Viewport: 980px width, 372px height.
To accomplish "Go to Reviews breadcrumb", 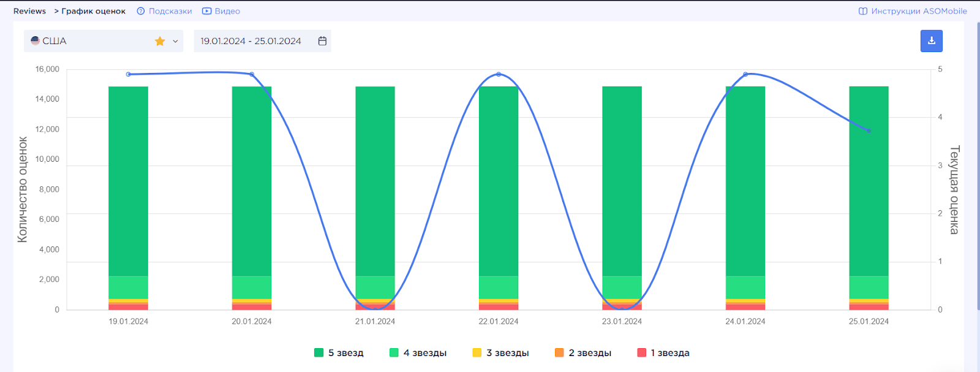I will tap(29, 11).
